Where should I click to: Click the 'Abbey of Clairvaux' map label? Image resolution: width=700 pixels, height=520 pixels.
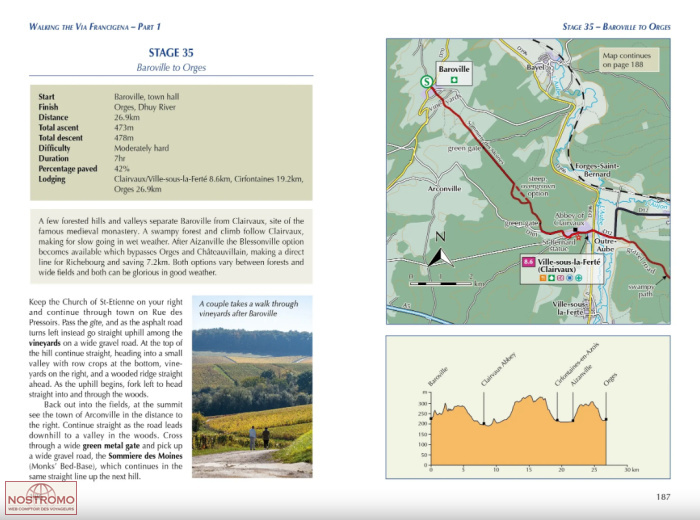tap(569, 219)
